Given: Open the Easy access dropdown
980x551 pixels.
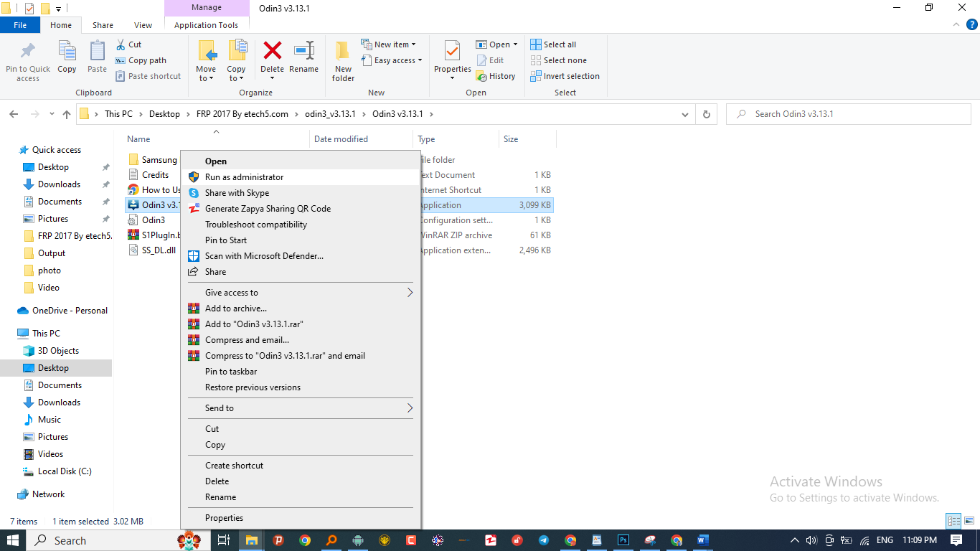Looking at the screenshot, I should [392, 60].
